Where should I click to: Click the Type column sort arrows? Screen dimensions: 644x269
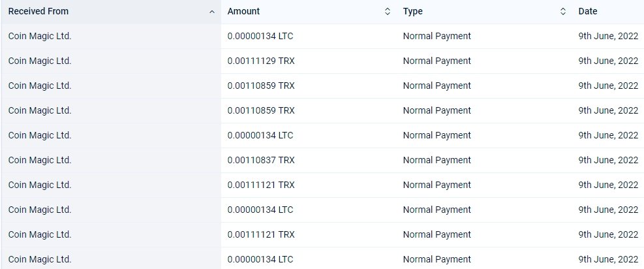[x=563, y=12]
